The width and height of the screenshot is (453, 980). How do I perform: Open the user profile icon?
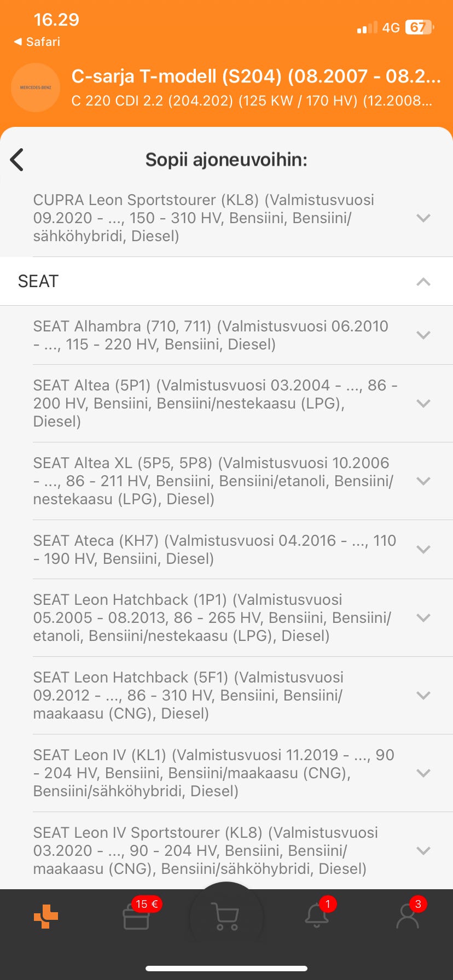pyautogui.click(x=407, y=915)
